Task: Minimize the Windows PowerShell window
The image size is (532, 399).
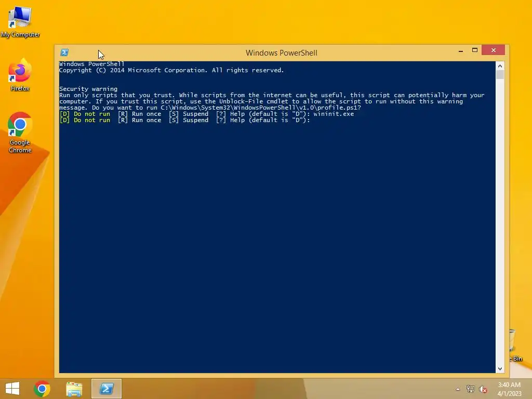Action: click(461, 51)
